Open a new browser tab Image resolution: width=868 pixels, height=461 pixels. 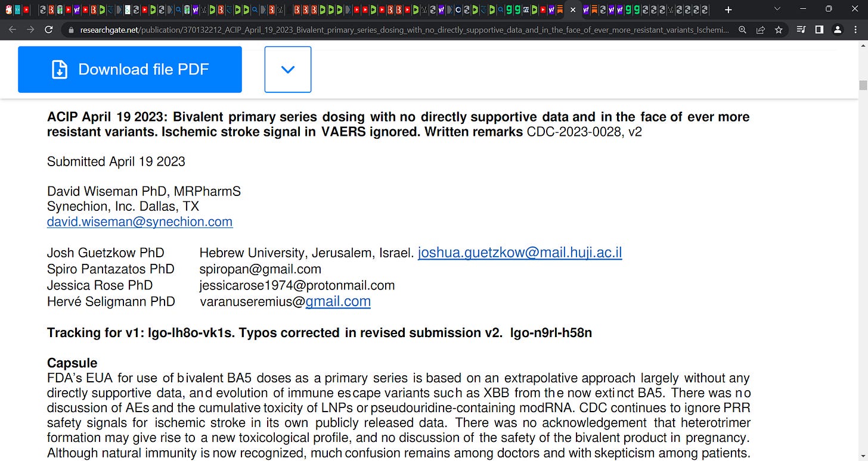[x=728, y=10]
